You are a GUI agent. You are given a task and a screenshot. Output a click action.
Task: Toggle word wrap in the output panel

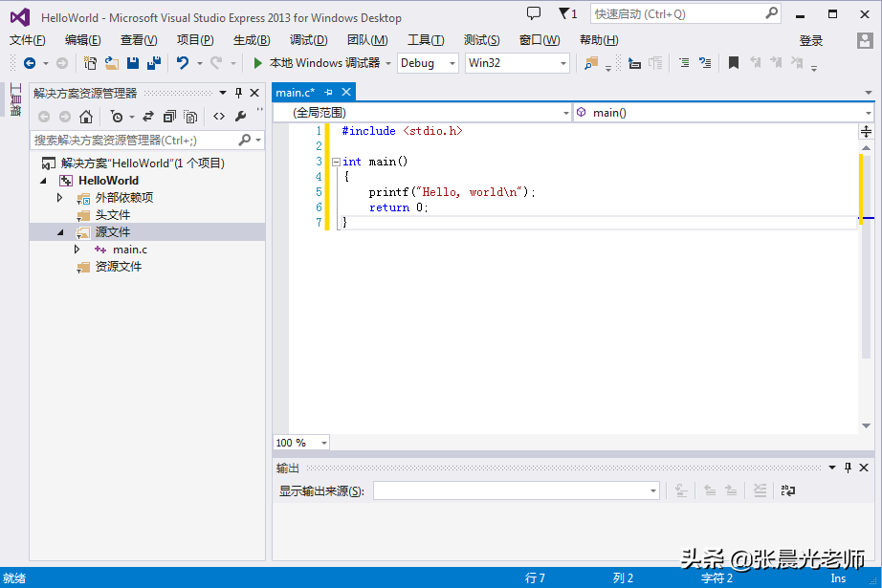(788, 490)
